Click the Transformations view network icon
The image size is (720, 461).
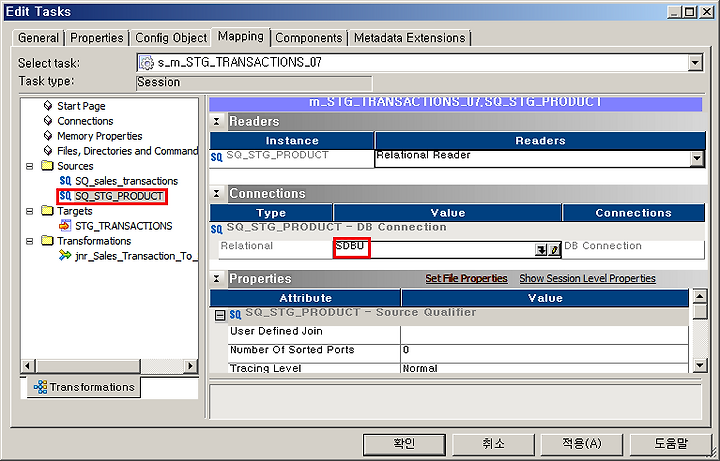pos(41,388)
